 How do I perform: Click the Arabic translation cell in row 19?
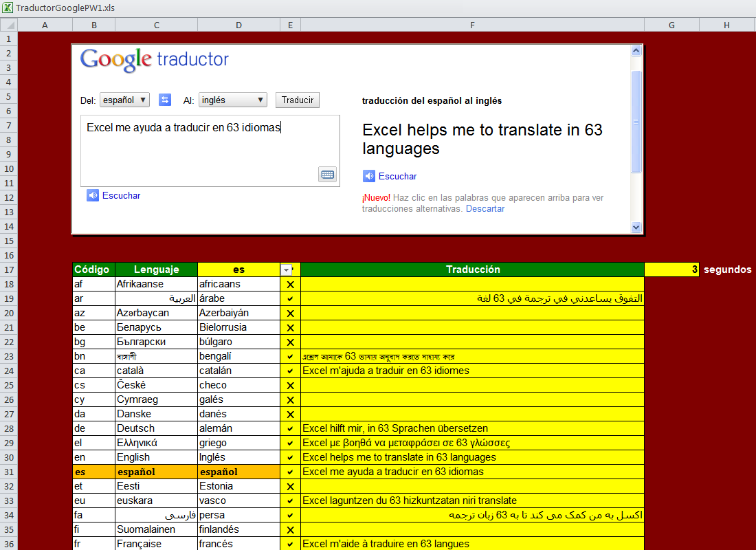(473, 298)
